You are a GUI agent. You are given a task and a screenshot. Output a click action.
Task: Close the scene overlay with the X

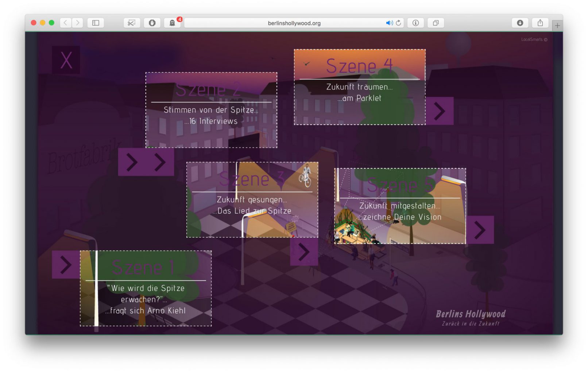click(66, 60)
